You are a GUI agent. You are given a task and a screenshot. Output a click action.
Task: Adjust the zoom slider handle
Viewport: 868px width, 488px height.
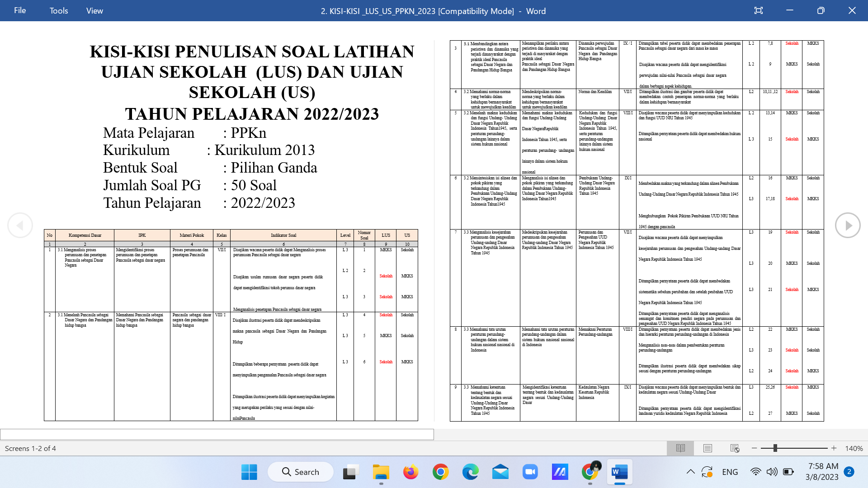click(775, 448)
